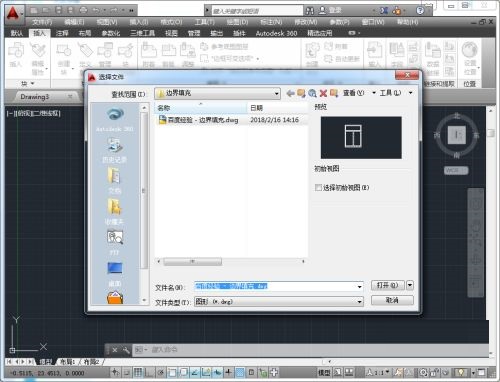
Task: Click the search the web icon in dialog
Action: coord(312,93)
